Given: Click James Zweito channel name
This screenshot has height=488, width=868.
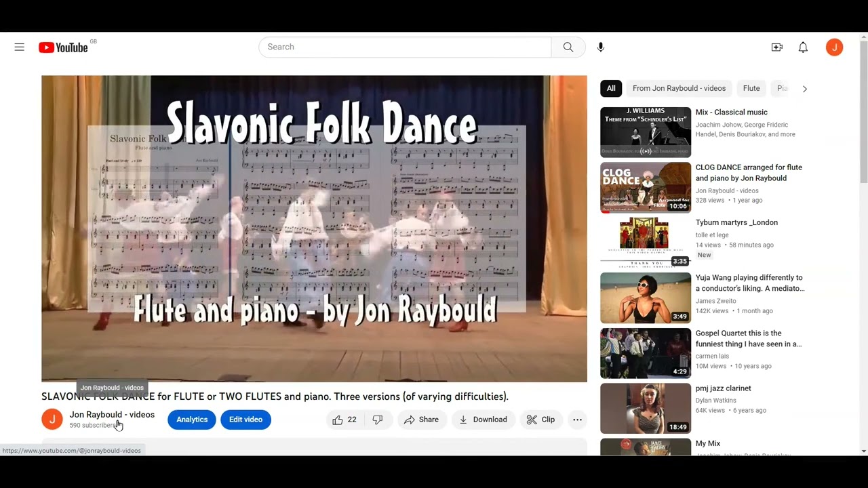Looking at the screenshot, I should [715, 301].
